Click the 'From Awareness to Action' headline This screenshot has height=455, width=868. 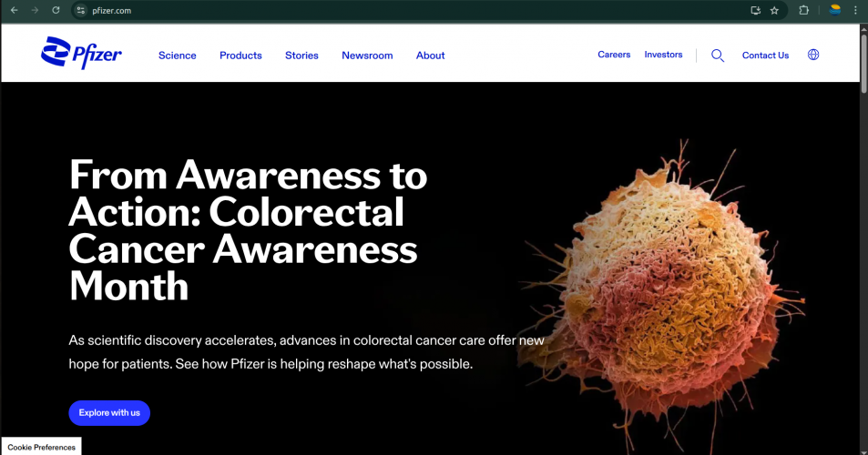pyautogui.click(x=248, y=230)
